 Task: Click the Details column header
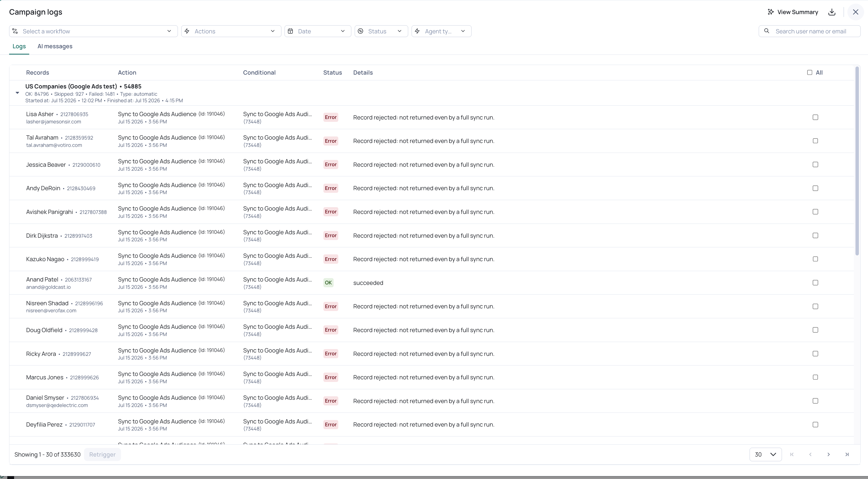point(363,73)
